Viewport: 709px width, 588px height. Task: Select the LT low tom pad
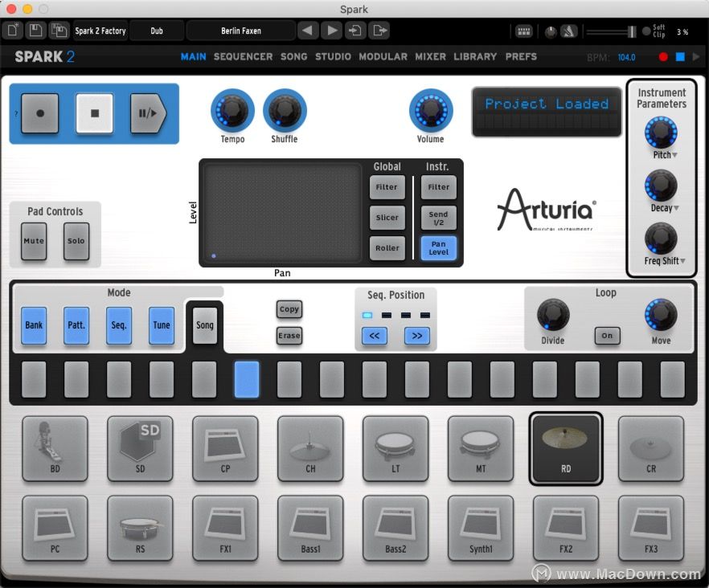[395, 448]
